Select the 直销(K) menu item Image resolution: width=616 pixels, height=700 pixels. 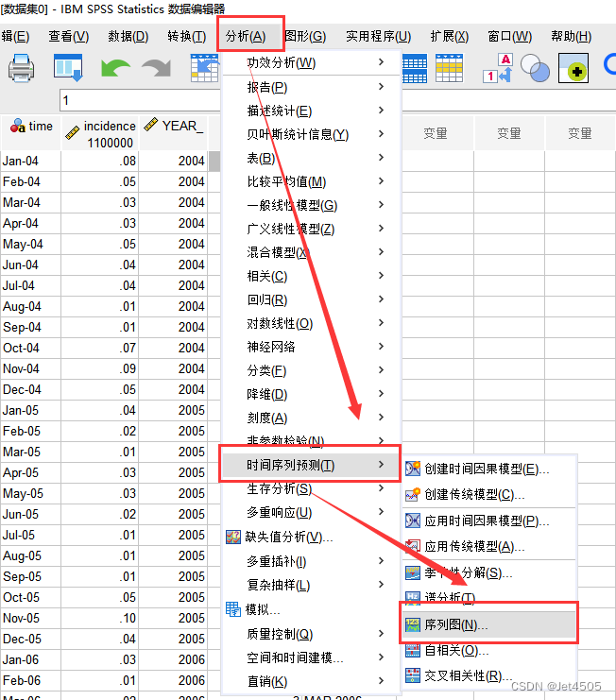pos(310,681)
